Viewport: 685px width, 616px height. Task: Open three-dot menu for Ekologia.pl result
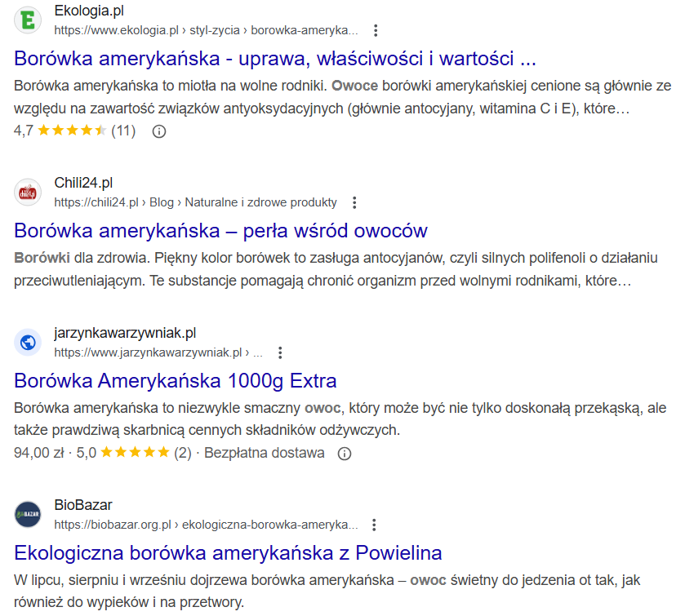376,31
